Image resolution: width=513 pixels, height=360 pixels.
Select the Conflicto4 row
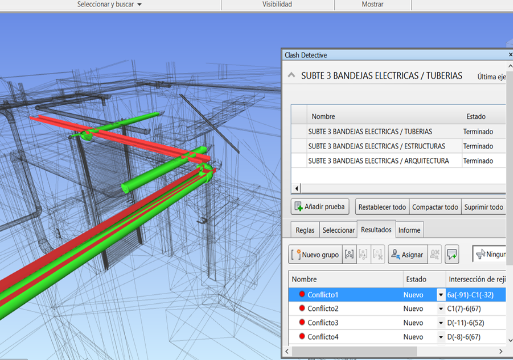point(397,337)
